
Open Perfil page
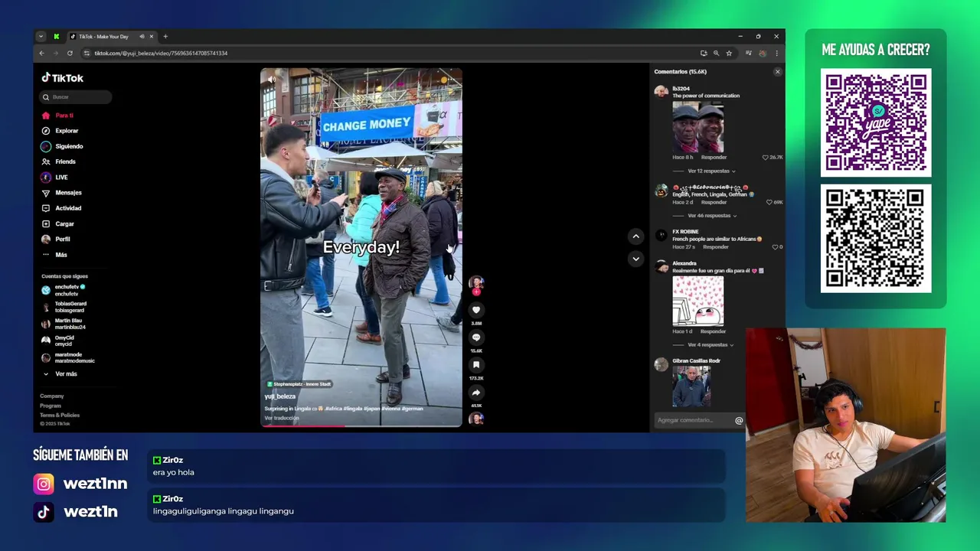tap(56, 239)
